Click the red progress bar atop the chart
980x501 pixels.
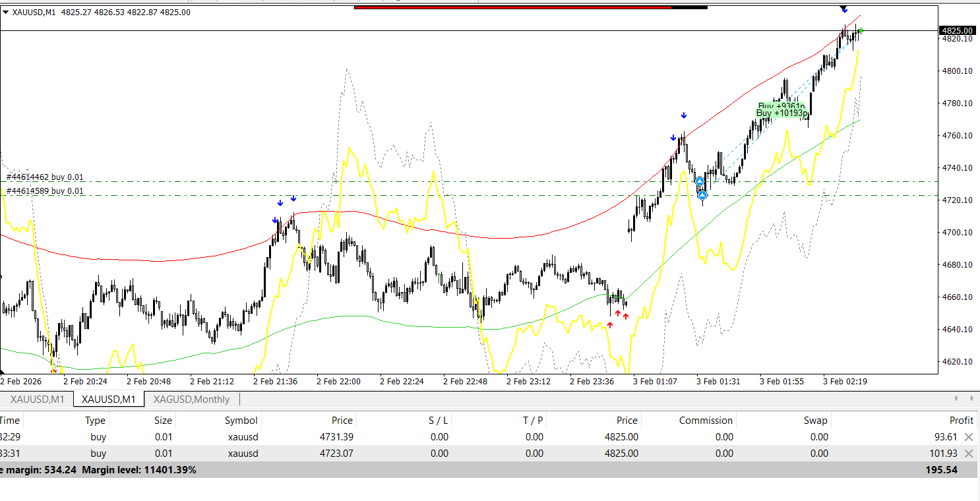point(512,7)
